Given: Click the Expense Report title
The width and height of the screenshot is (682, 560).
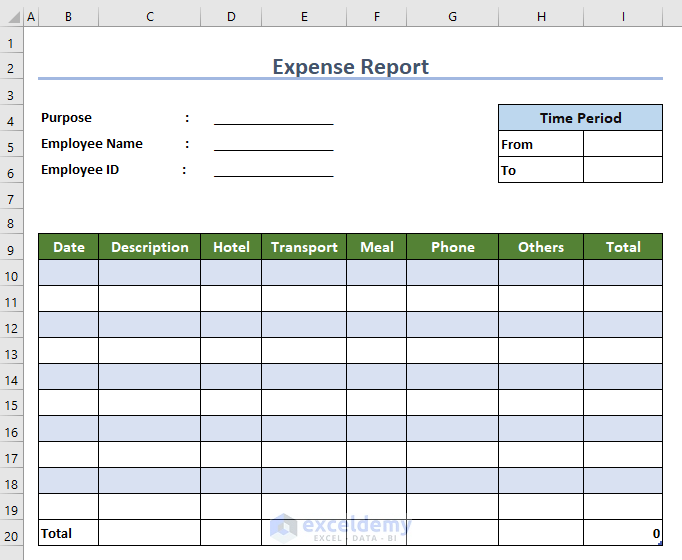Looking at the screenshot, I should (x=351, y=67).
